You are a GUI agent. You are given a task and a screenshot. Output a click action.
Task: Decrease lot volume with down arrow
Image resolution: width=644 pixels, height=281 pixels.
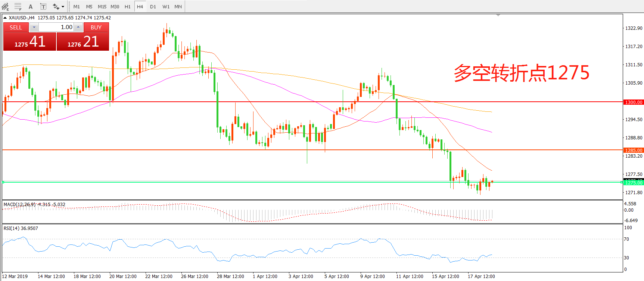pos(34,27)
